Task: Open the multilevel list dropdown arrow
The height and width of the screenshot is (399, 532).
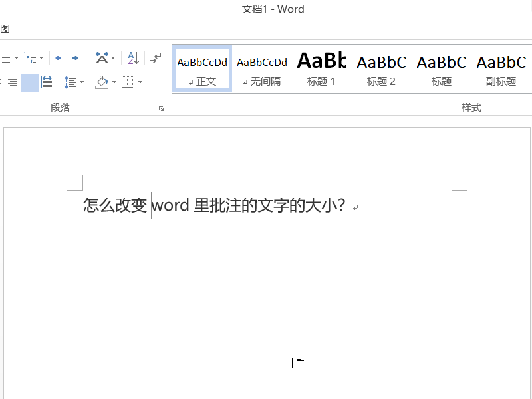Action: tap(41, 58)
